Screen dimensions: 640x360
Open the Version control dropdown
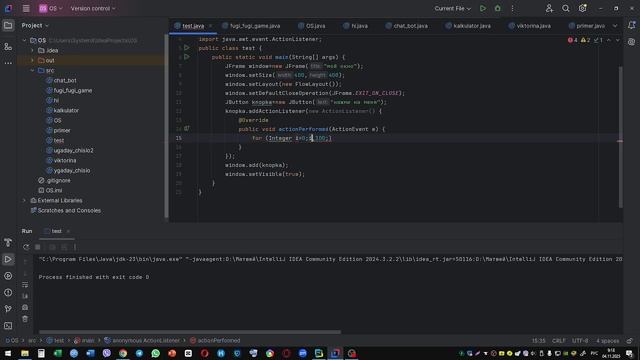point(93,8)
